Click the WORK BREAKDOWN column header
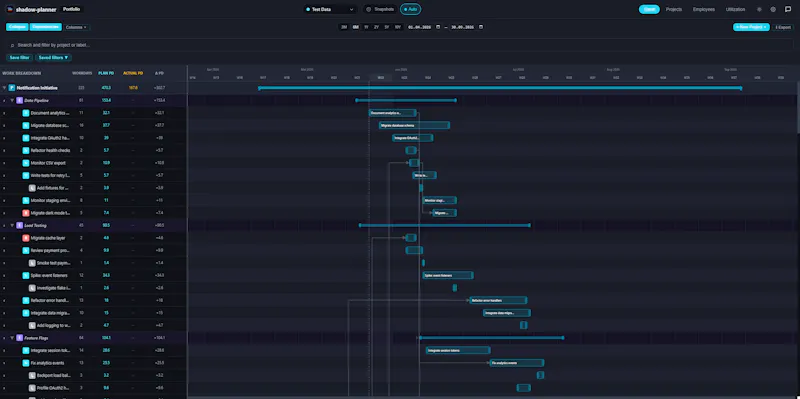The height and width of the screenshot is (399, 800). [x=21, y=73]
